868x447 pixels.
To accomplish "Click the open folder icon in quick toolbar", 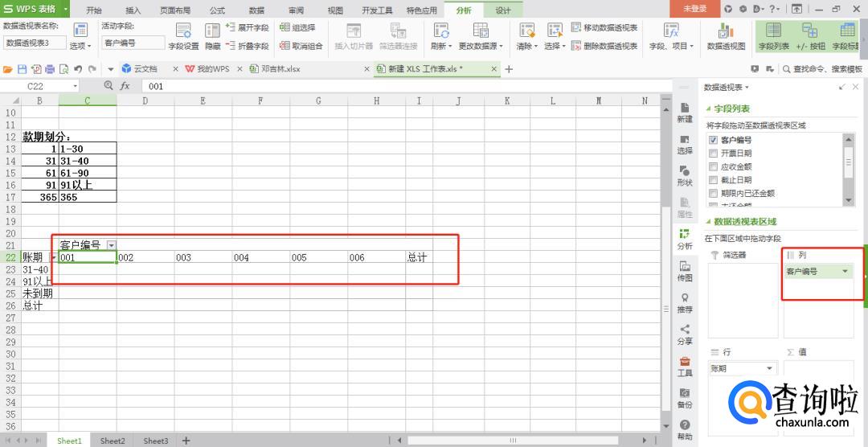I will (x=8, y=68).
